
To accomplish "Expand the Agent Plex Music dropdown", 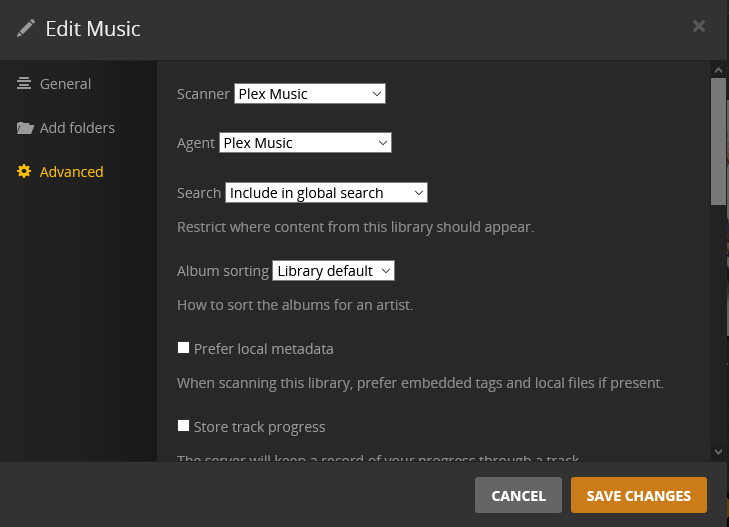I will [x=305, y=143].
